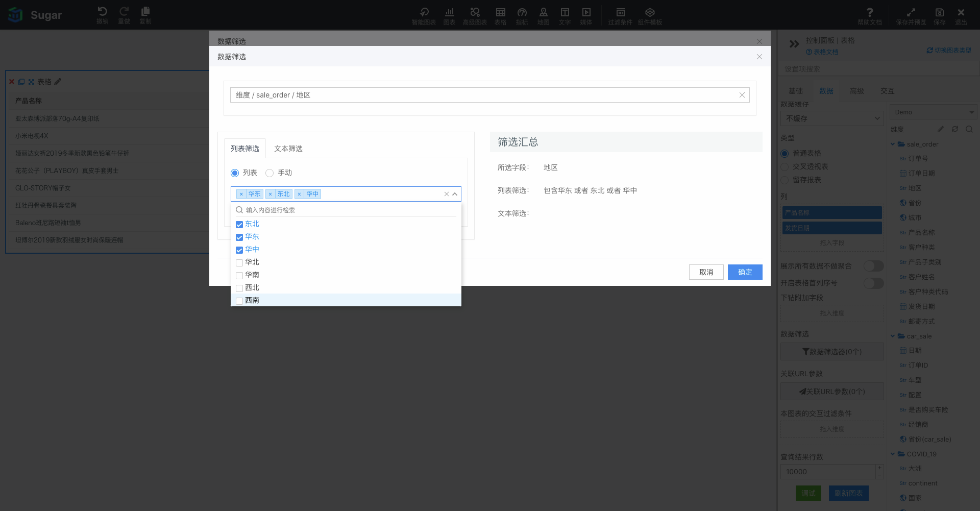Check the 西北 option
The width and height of the screenshot is (980, 511).
pyautogui.click(x=239, y=288)
